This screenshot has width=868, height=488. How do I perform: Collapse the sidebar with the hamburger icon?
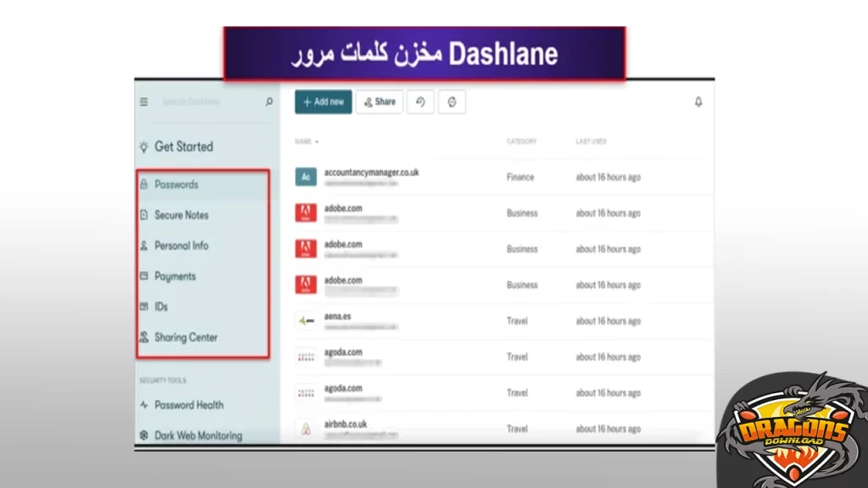[x=143, y=101]
